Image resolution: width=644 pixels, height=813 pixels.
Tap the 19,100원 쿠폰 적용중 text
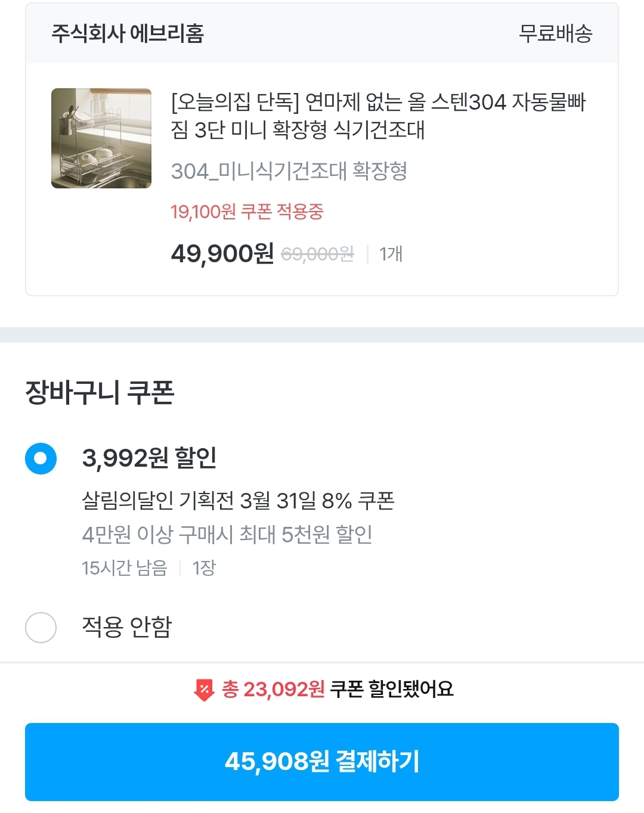pos(247,212)
